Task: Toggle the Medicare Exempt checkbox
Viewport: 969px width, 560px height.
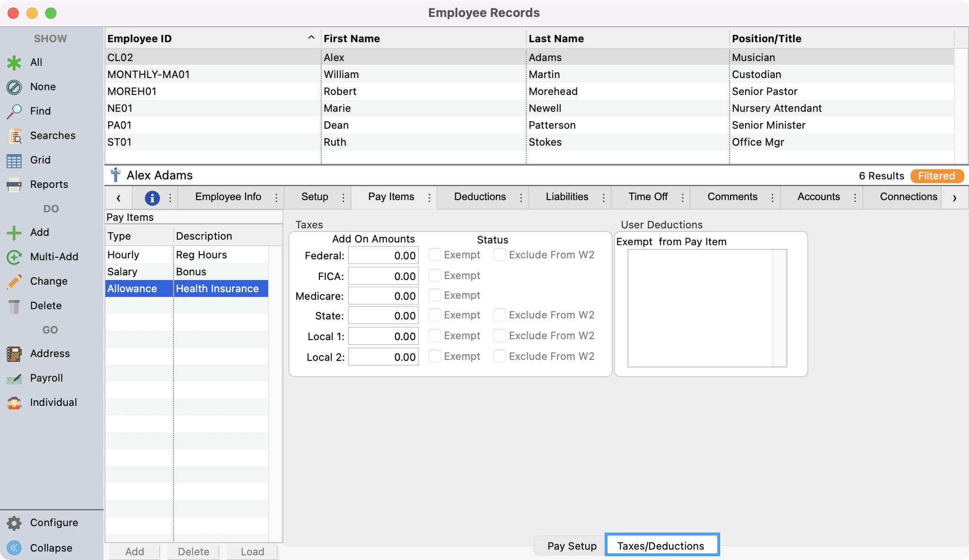Action: [x=434, y=296]
